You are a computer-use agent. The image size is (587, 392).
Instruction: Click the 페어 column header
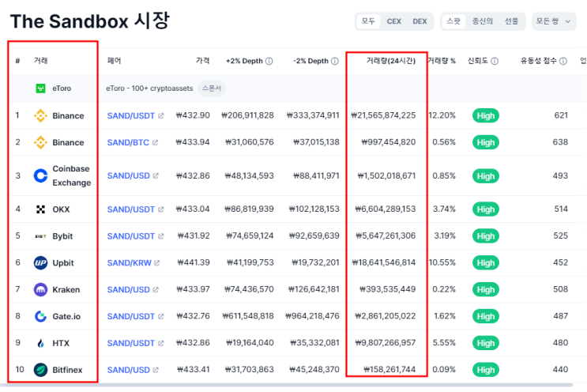click(115, 61)
